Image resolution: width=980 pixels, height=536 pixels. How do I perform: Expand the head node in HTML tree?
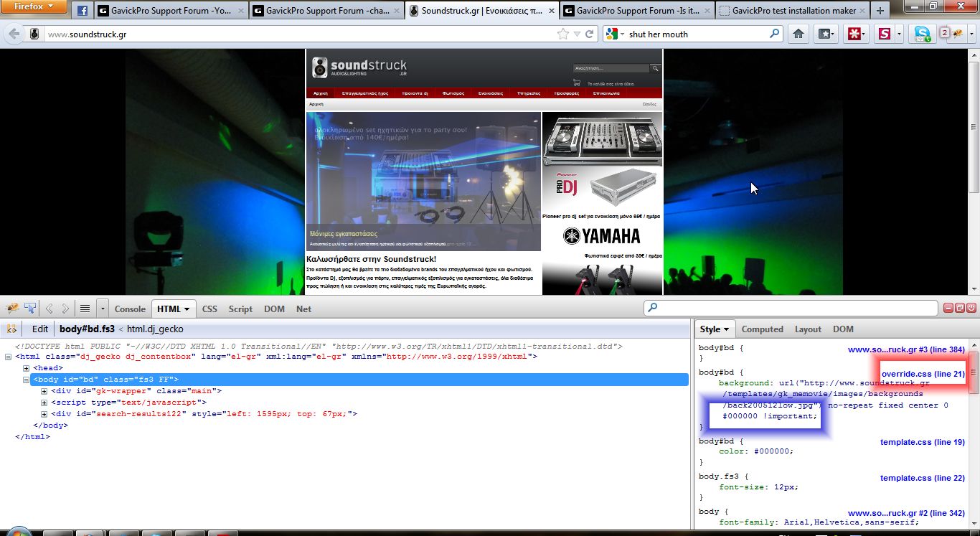coord(27,368)
